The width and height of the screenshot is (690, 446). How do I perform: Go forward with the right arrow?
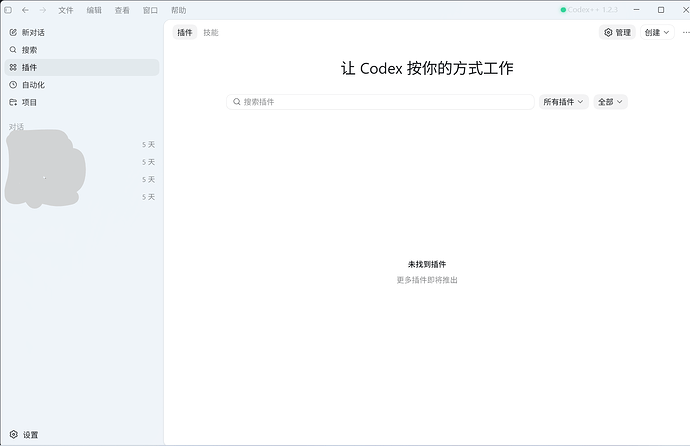tap(43, 10)
